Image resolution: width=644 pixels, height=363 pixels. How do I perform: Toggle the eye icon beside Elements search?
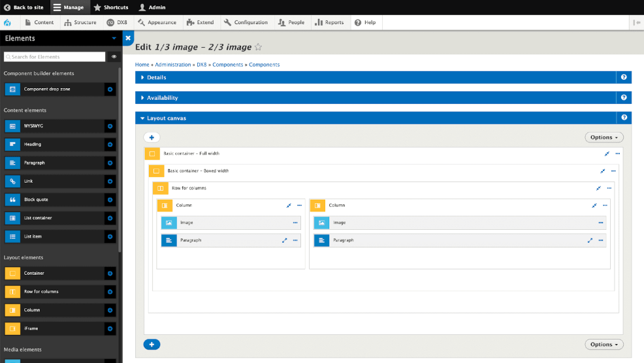pos(114,57)
